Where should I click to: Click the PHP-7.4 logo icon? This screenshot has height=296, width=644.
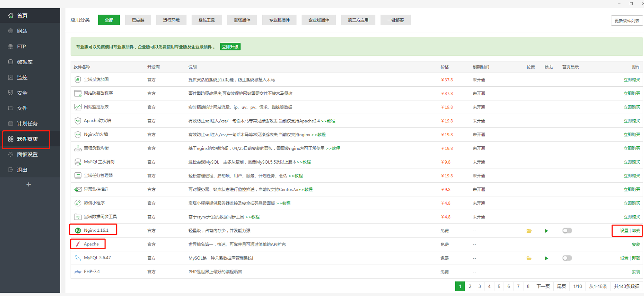tap(78, 272)
